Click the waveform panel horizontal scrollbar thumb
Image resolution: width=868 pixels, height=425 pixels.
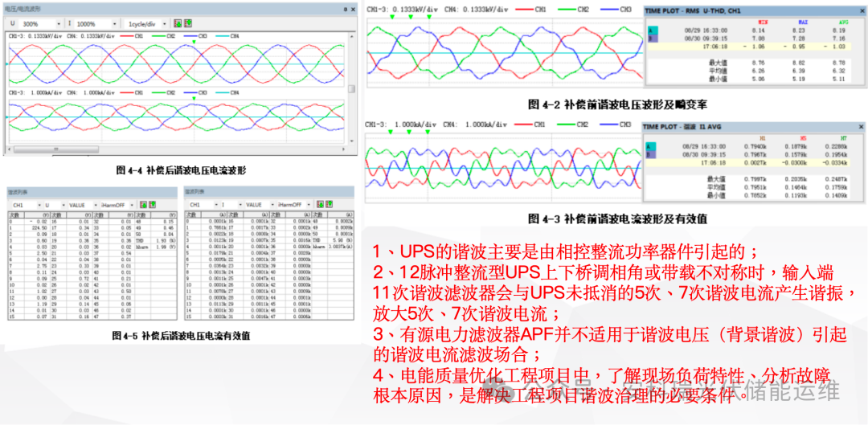tap(56, 149)
